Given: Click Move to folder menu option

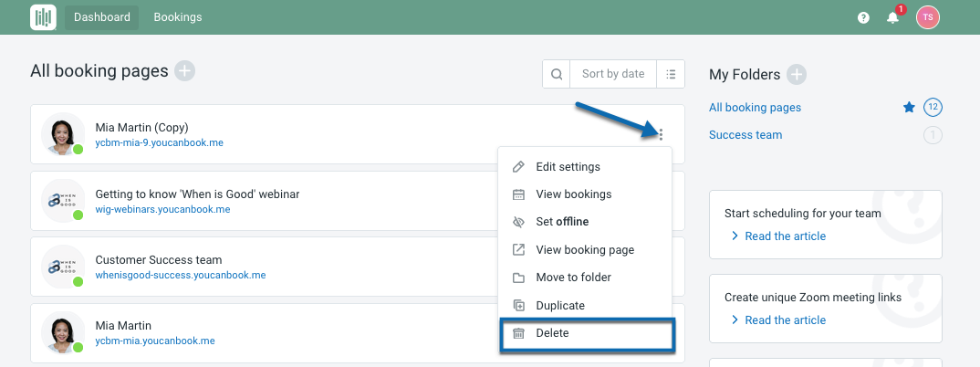Looking at the screenshot, I should (573, 278).
